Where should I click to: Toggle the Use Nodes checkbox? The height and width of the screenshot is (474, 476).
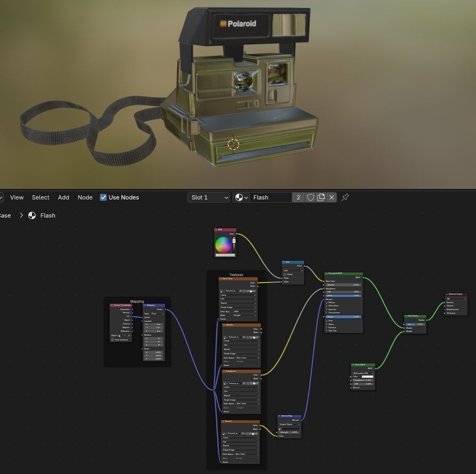pos(103,197)
